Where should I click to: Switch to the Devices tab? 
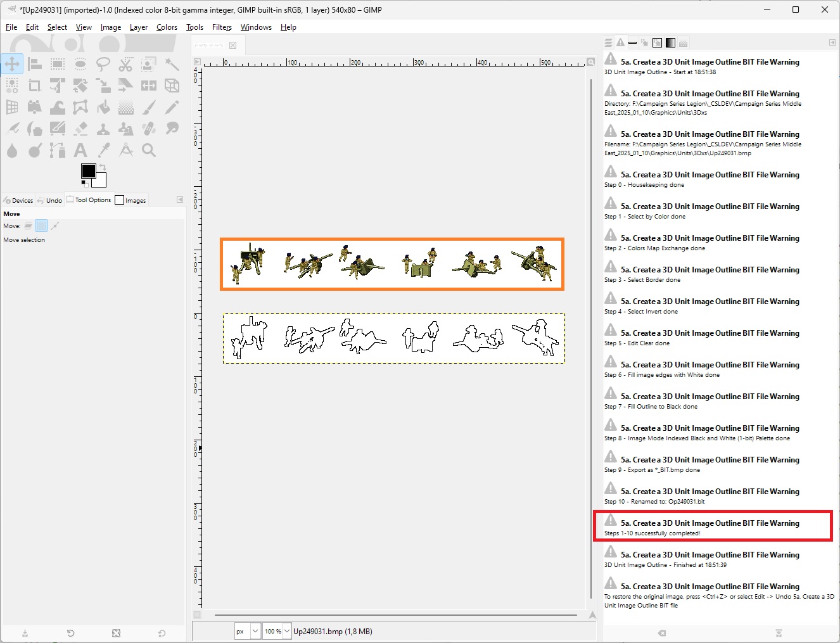(18, 200)
